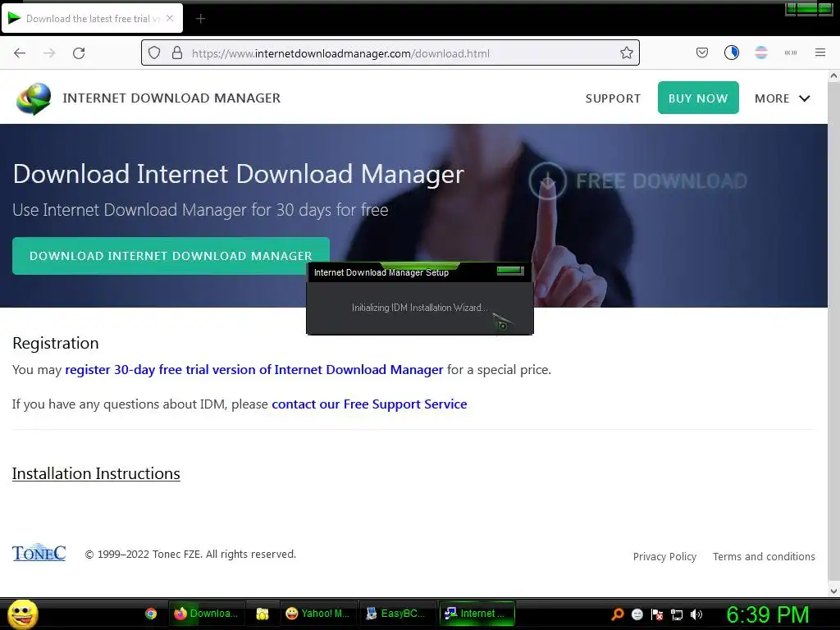Open the Terms and conditions link
The height and width of the screenshot is (630, 840).
[x=764, y=557]
